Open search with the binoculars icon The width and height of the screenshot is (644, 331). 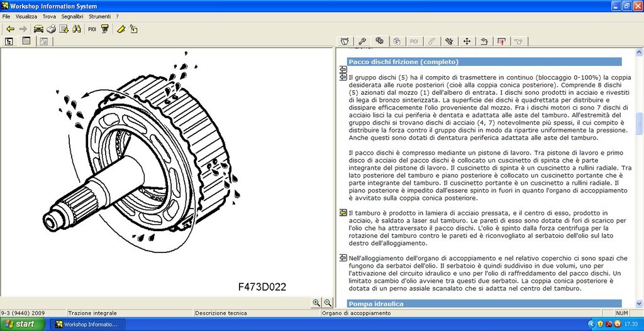[x=76, y=29]
